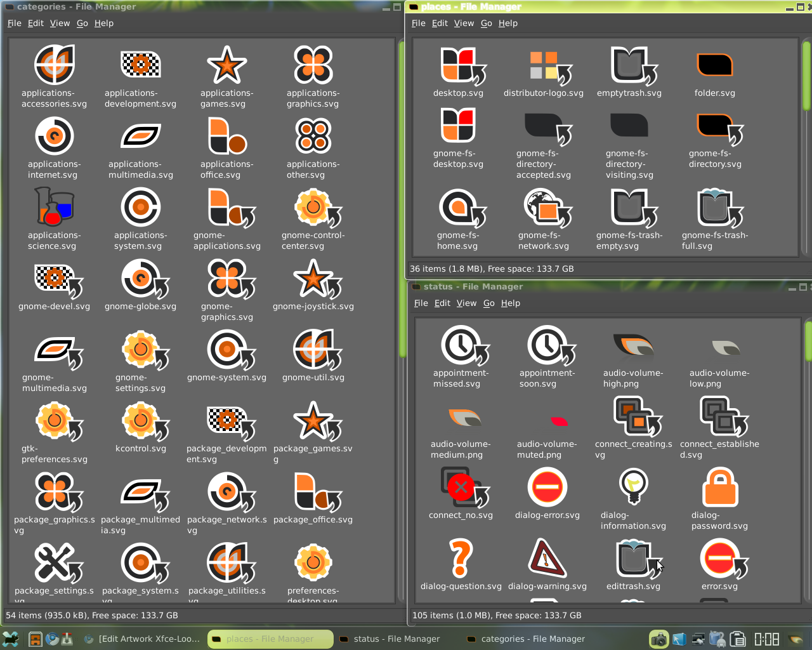
Task: Select connect_no.svg icon in status window
Action: [466, 487]
